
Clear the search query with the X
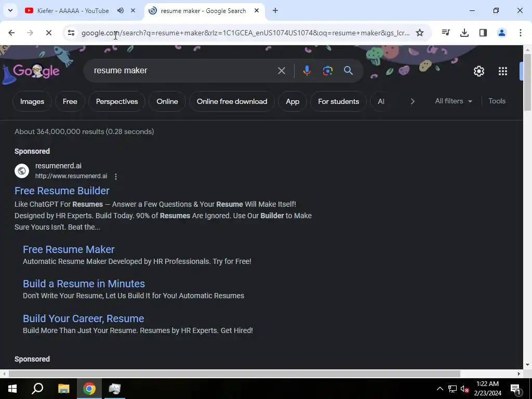click(282, 71)
